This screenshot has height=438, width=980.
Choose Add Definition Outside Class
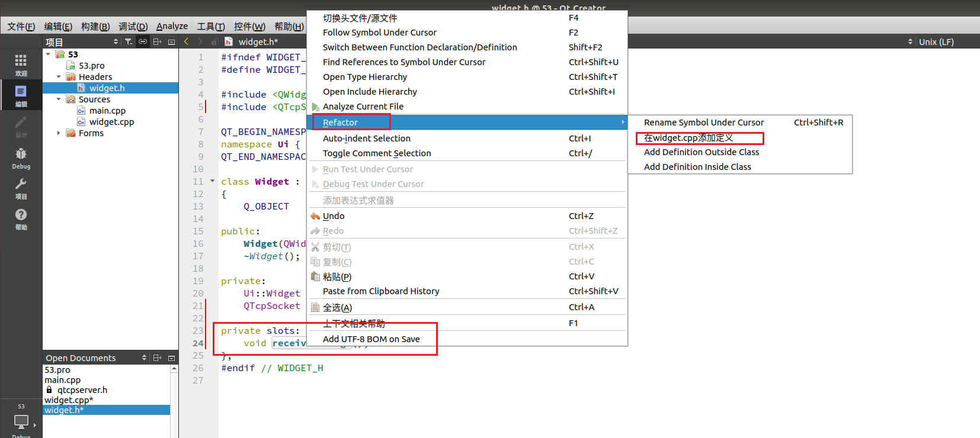click(x=740, y=152)
